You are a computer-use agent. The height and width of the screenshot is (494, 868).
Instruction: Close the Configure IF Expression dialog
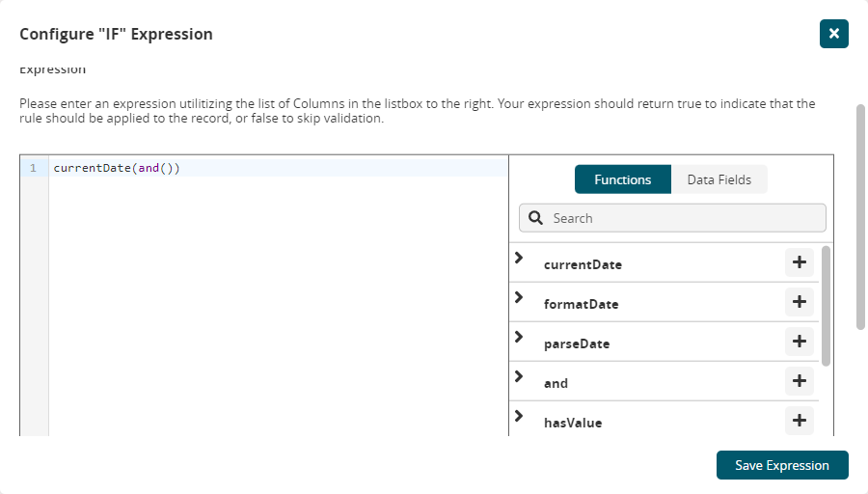[x=833, y=34]
